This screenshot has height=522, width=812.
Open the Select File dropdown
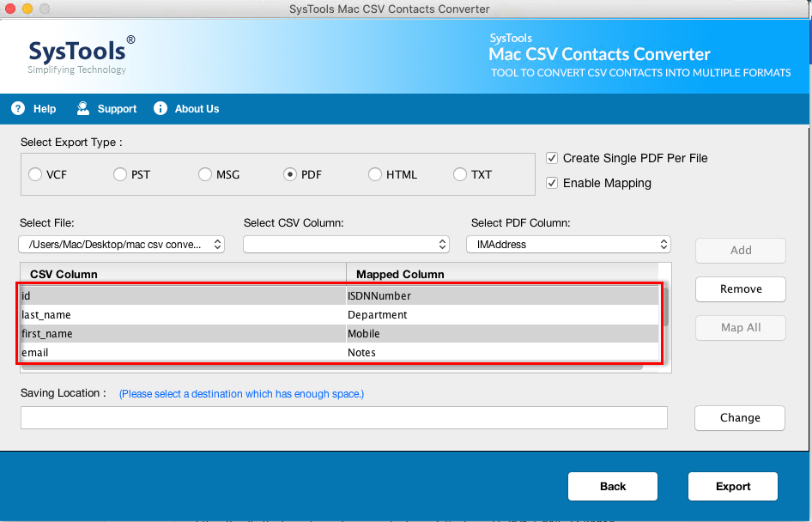(121, 245)
